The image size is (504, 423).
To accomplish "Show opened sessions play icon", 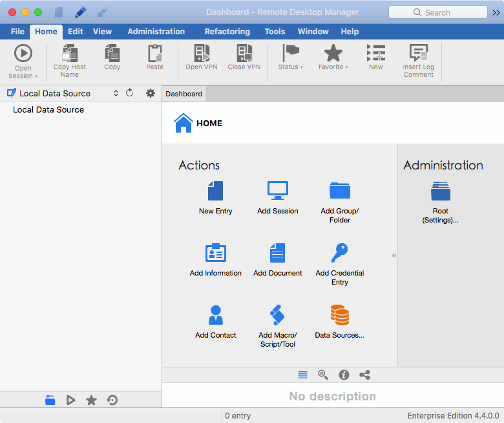I will click(70, 400).
